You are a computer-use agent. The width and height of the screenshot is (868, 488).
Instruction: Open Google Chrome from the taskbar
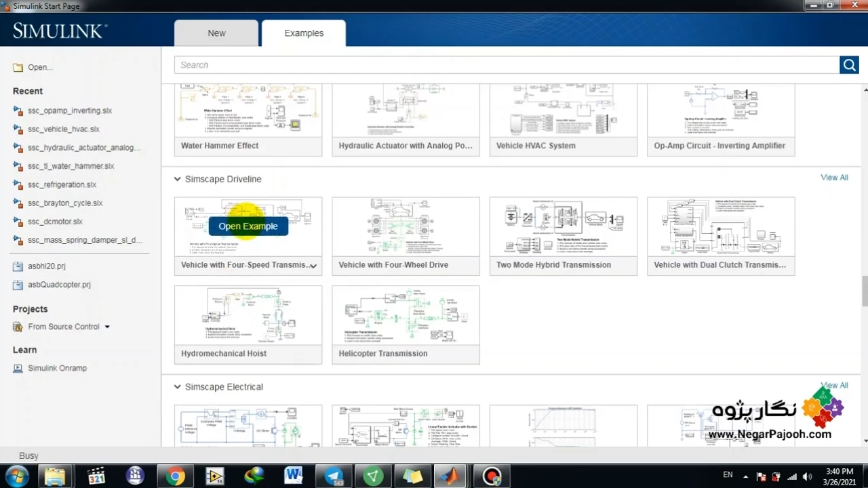(x=175, y=476)
